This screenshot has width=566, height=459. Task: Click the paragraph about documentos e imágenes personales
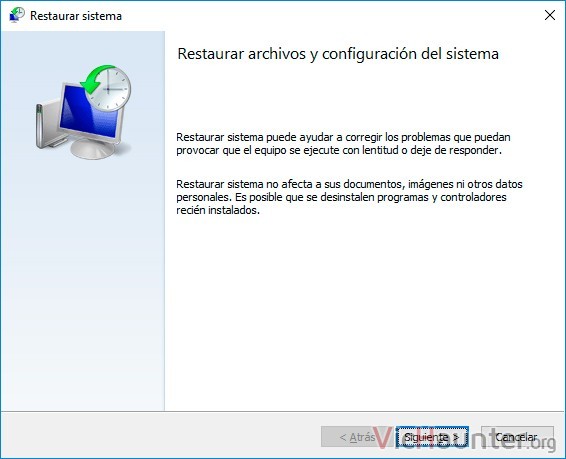(349, 197)
